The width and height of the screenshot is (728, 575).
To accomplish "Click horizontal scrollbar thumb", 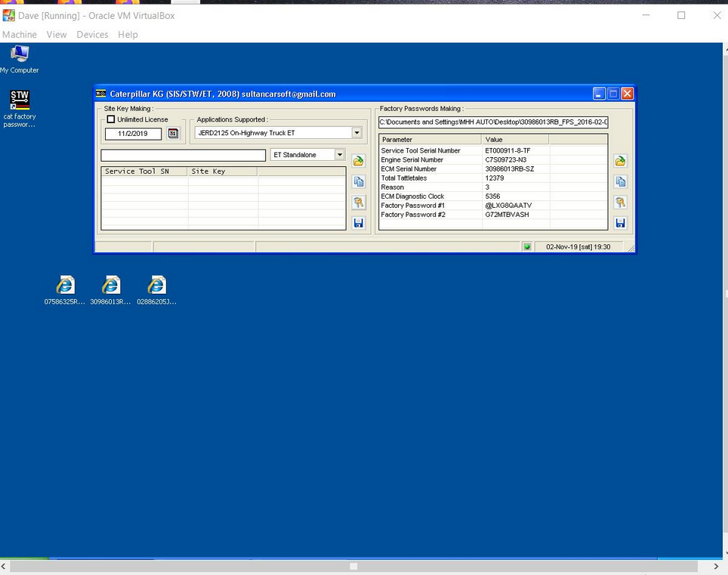I will pyautogui.click(x=353, y=566).
